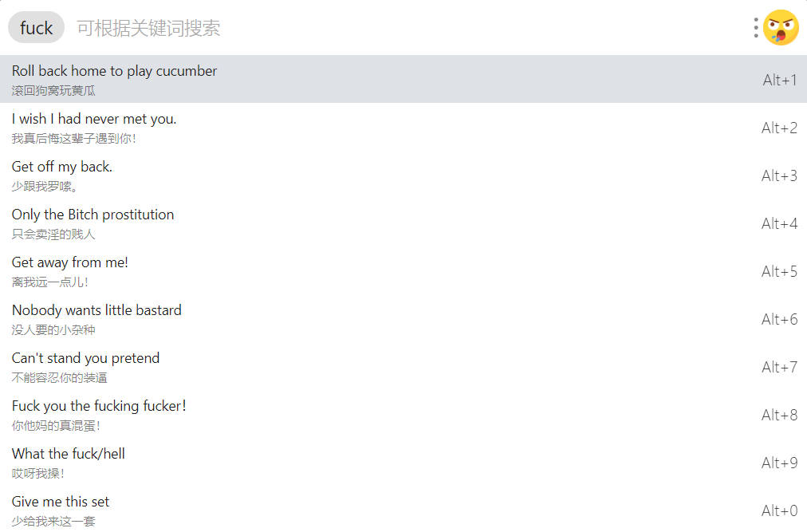Click the 'fuck' keyword tag in search bar
The image size is (807, 532).
(36, 28)
